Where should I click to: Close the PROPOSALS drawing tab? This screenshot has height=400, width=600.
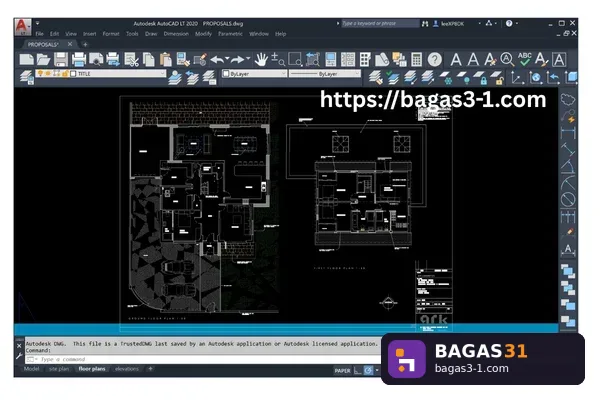point(70,44)
